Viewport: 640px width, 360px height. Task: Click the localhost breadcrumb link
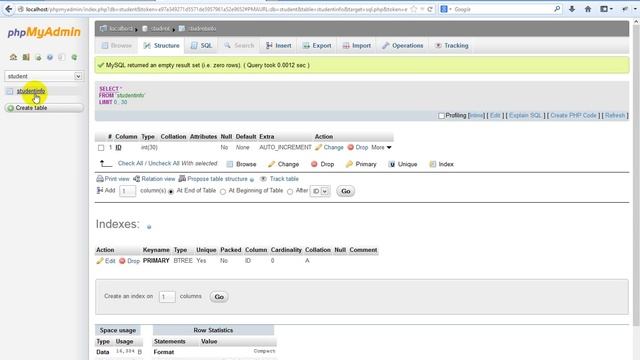[121, 29]
